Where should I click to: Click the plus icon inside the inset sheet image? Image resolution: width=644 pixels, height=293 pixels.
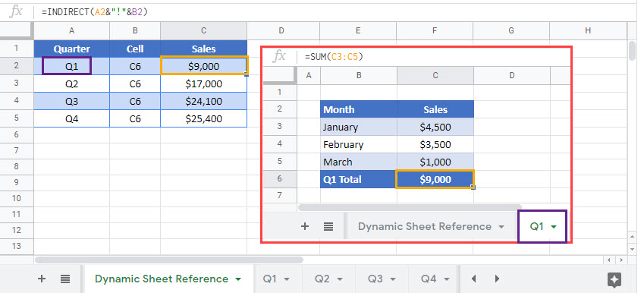click(305, 226)
